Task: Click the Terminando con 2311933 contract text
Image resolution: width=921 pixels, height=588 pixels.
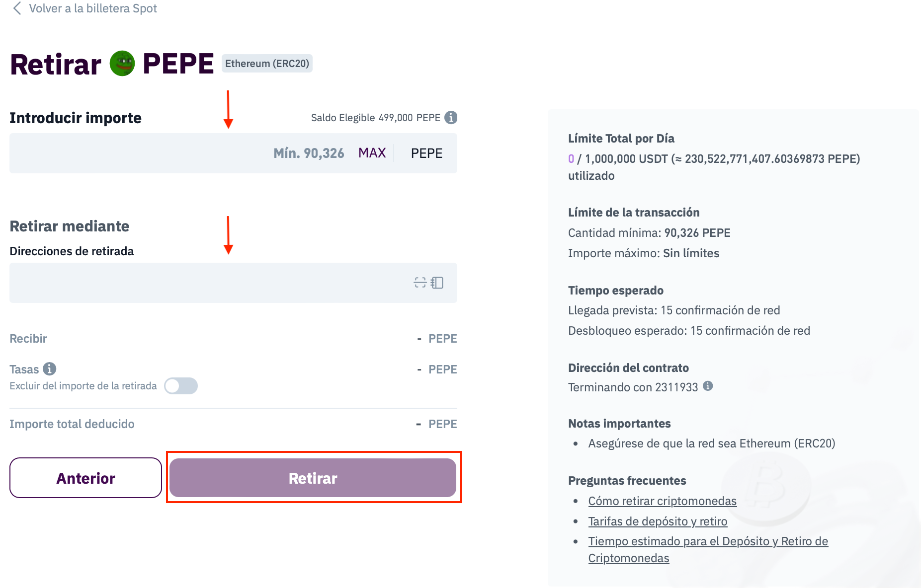Action: click(x=633, y=387)
